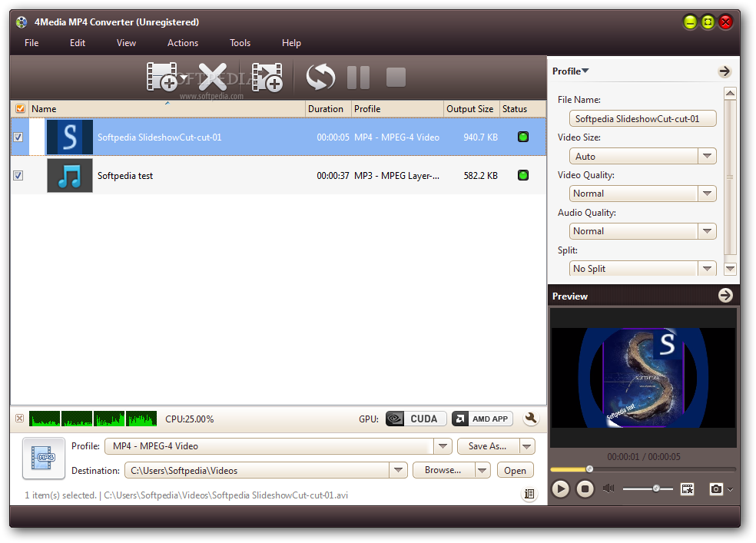Viewport: 756px width, 543px height.
Task: Enable AMD APP GPU acceleration button
Action: (x=482, y=419)
